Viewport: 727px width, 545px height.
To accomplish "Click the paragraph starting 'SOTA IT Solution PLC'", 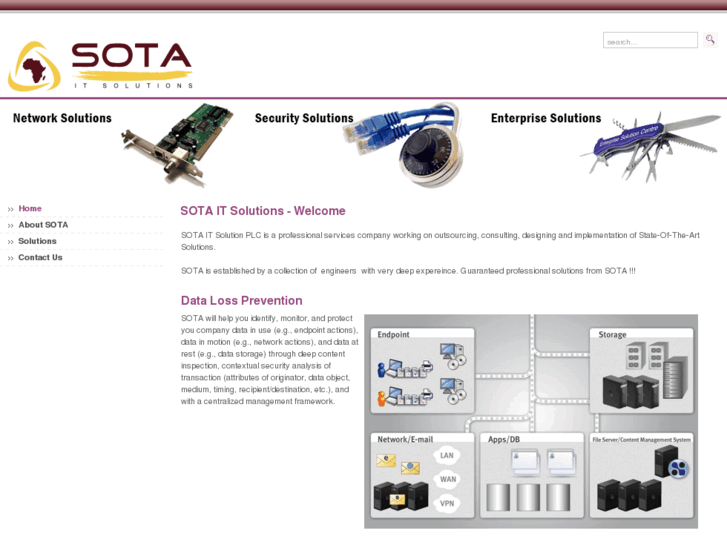I will pos(440,241).
